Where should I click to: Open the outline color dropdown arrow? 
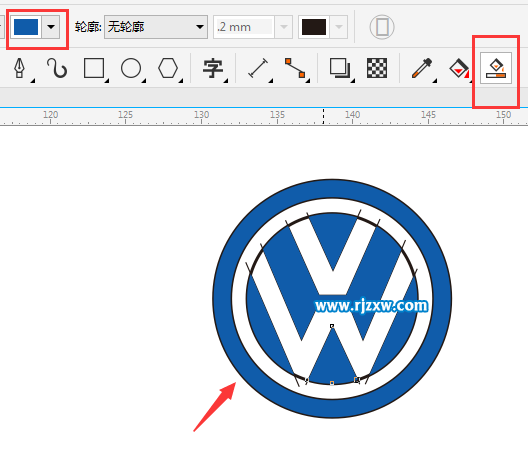pos(339,27)
